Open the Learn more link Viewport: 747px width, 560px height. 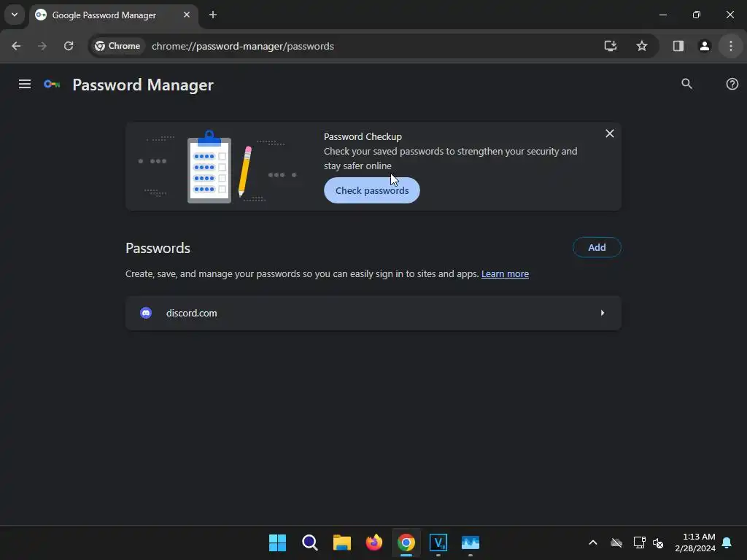[505, 274]
